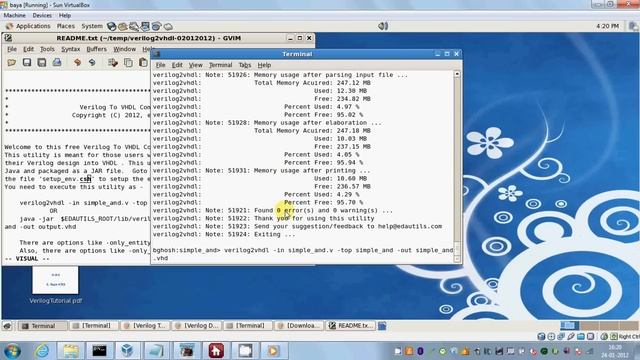Open the Devices menu in VirtualBox
640x360 pixels.
pos(42,15)
